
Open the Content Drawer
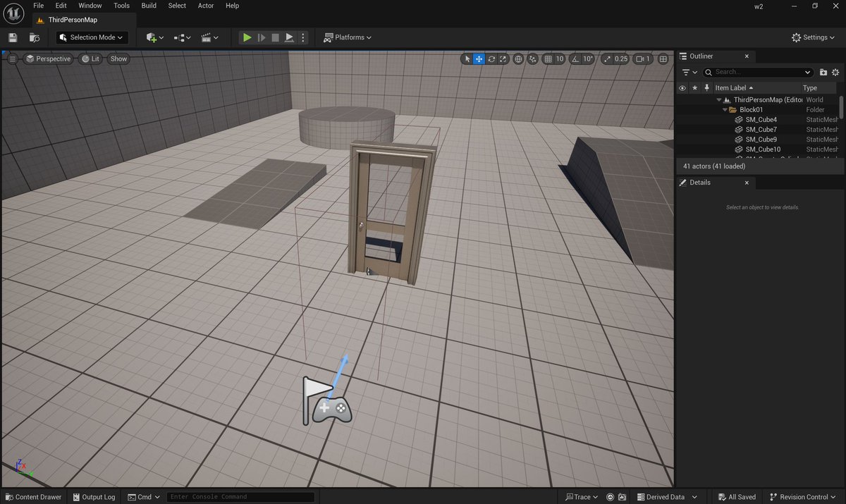[x=32, y=496]
